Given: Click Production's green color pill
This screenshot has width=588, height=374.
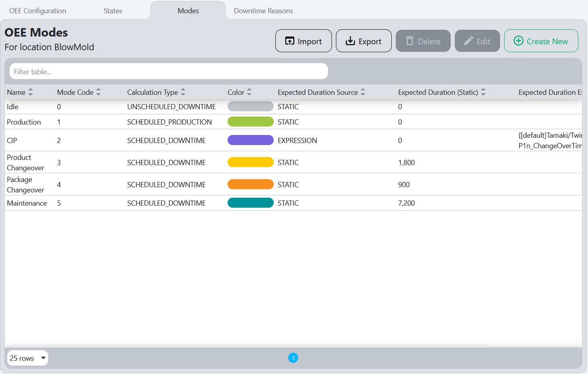Looking at the screenshot, I should coord(250,122).
